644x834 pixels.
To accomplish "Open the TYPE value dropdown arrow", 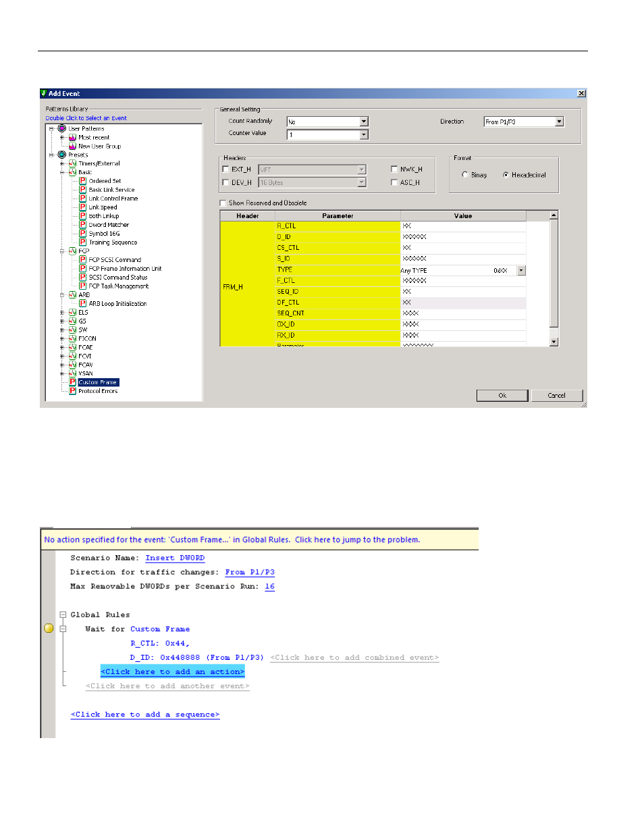I will [x=521, y=270].
